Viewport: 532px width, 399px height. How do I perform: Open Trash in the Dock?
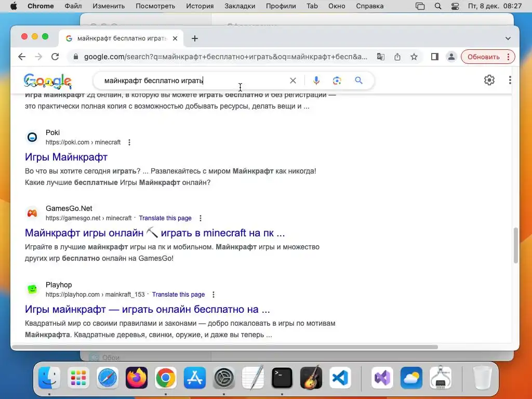click(482, 378)
